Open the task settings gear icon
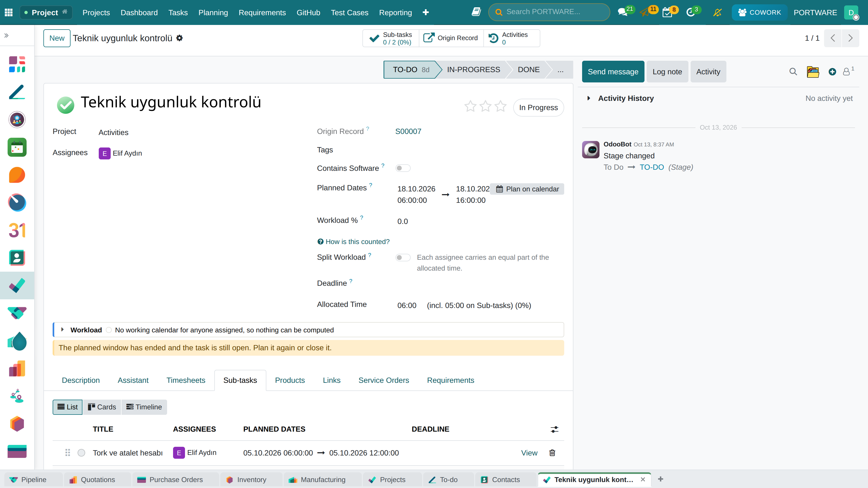The image size is (868, 488). tap(180, 38)
